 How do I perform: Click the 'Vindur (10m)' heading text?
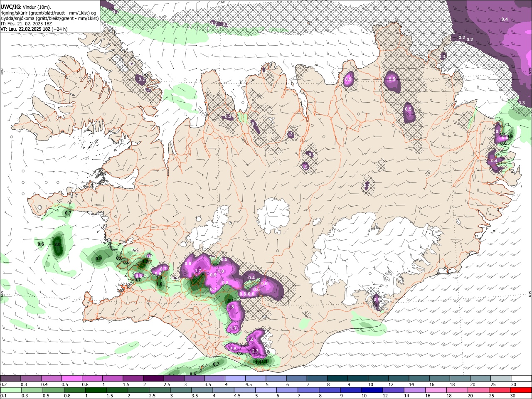tap(36, 7)
